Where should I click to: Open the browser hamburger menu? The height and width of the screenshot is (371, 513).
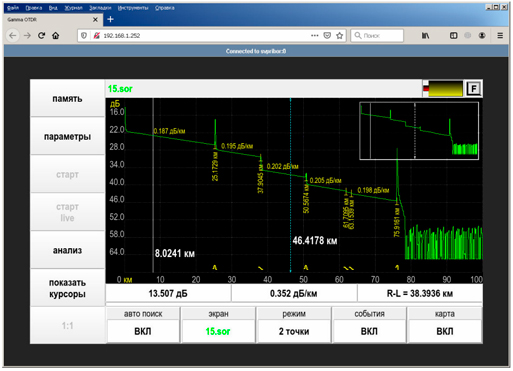click(500, 35)
